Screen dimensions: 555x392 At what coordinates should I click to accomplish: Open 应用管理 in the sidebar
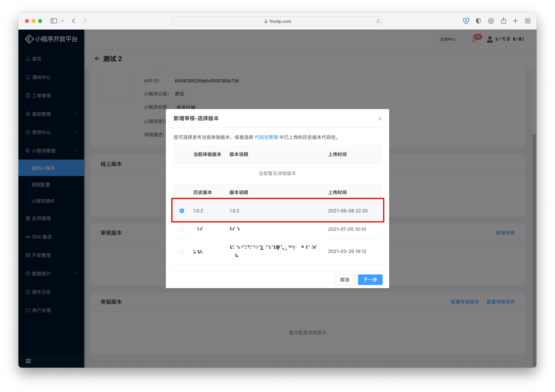51,218
